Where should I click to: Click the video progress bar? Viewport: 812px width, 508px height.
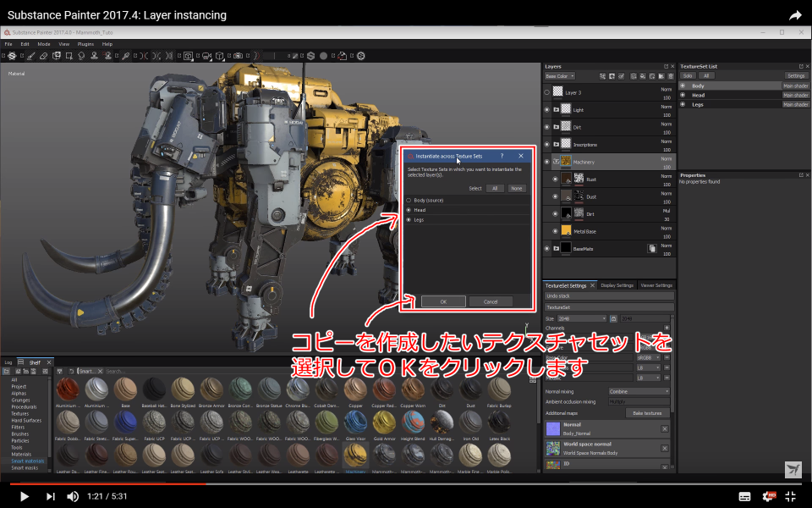click(405, 483)
